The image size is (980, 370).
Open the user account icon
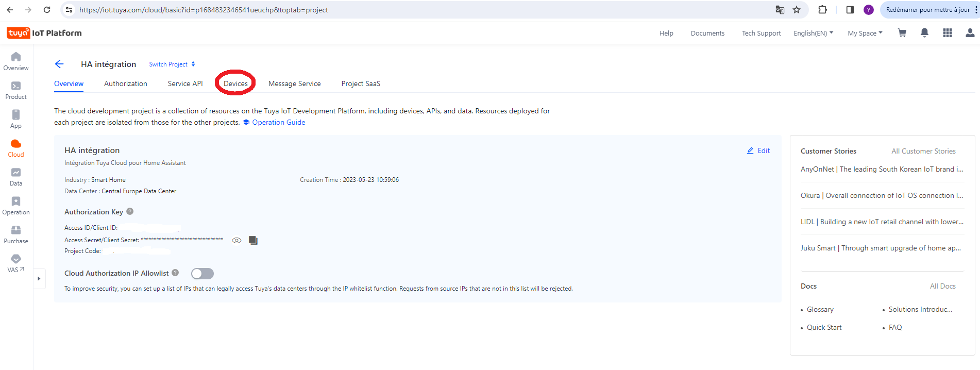(x=970, y=33)
